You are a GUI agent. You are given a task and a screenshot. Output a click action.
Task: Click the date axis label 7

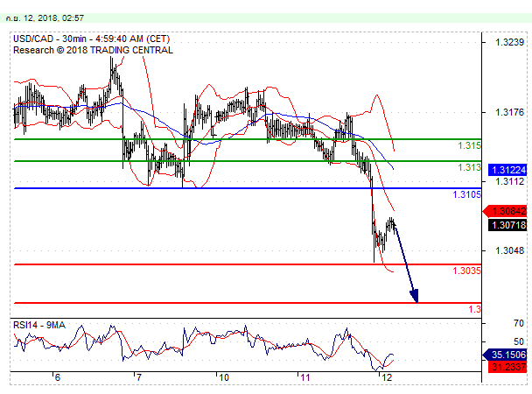pos(138,377)
